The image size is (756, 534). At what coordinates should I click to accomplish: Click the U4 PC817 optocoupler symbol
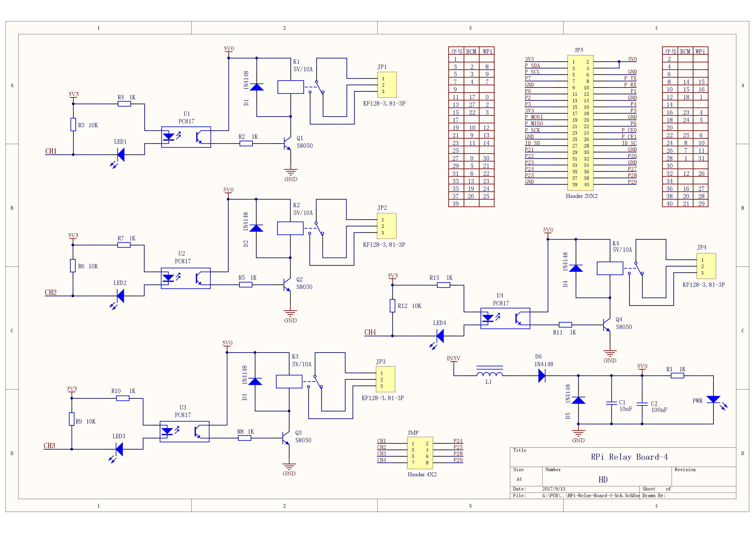pos(505,318)
